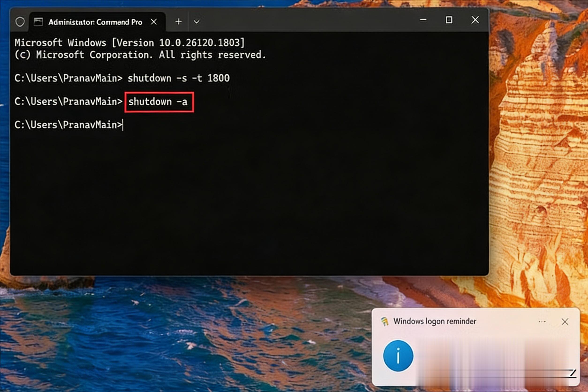The height and width of the screenshot is (392, 588).
Task: Click the app icon beside Windows logon reminder
Action: pyautogui.click(x=384, y=321)
